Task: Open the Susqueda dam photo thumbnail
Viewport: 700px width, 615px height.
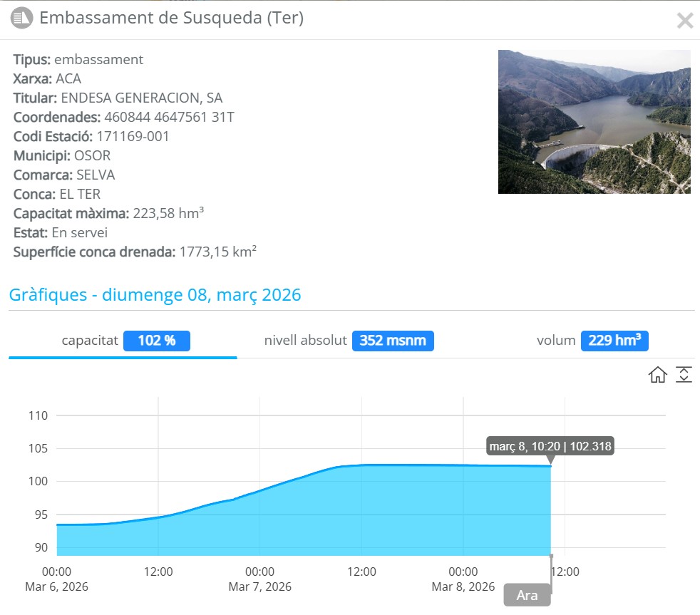Action: (x=594, y=122)
